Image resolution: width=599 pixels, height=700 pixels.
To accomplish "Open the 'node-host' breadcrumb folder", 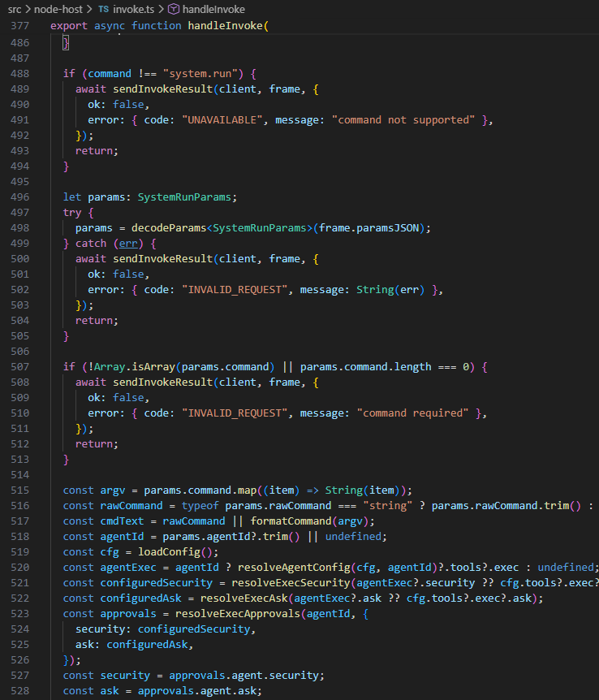I will click(58, 9).
